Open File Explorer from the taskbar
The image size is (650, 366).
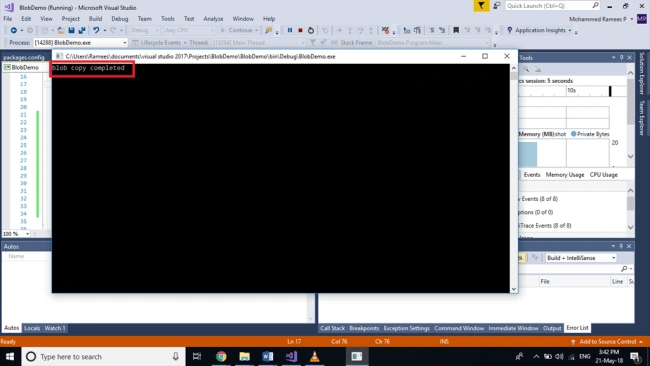[244, 356]
